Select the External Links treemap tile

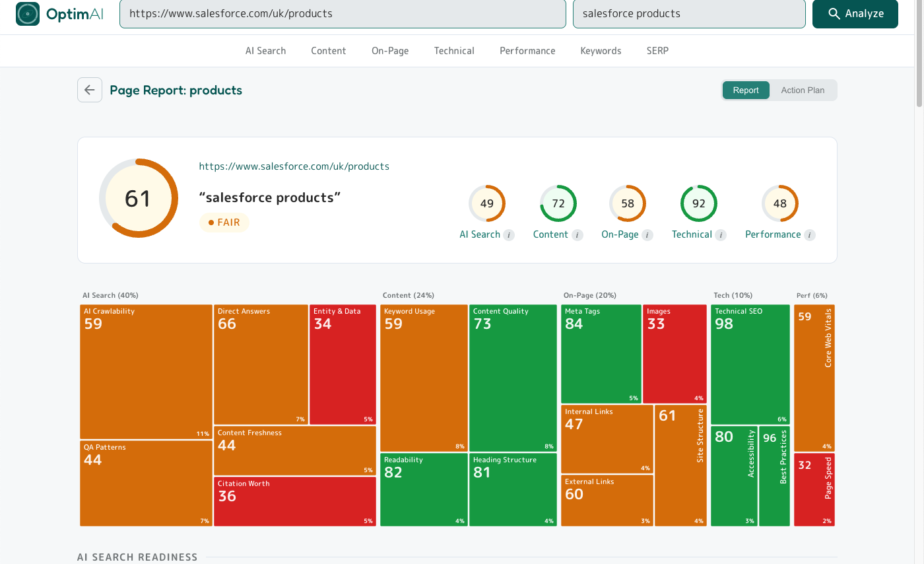click(x=607, y=501)
